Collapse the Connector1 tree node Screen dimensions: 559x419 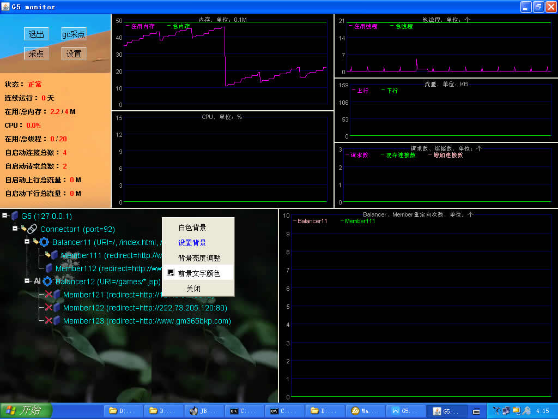(15, 228)
